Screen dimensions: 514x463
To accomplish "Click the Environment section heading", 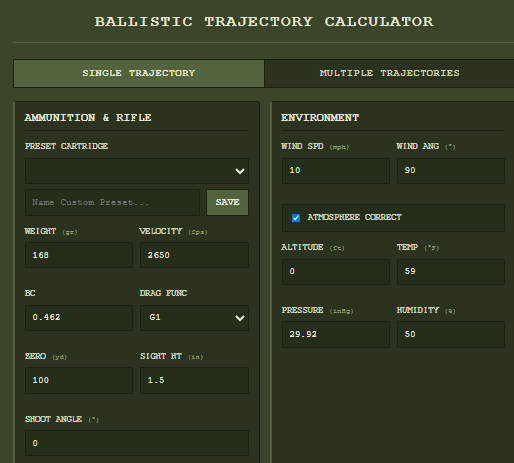I will tap(320, 118).
